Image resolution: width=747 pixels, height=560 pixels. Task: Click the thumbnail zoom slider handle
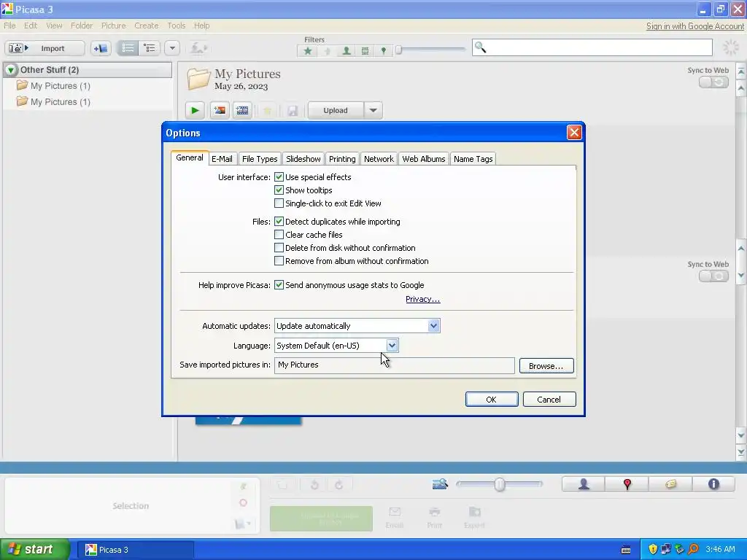click(x=499, y=484)
